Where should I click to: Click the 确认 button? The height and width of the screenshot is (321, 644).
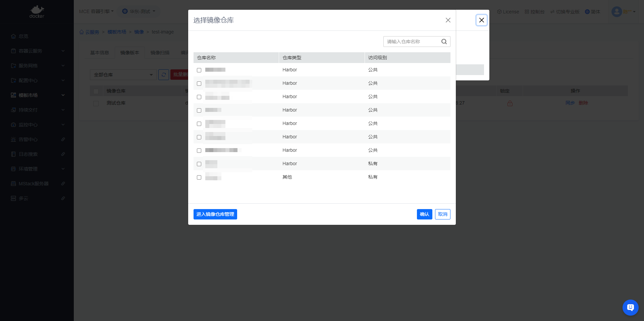424,214
